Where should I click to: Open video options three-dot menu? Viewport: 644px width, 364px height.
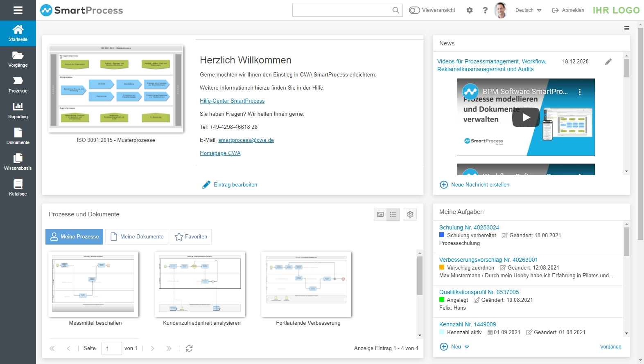(580, 92)
